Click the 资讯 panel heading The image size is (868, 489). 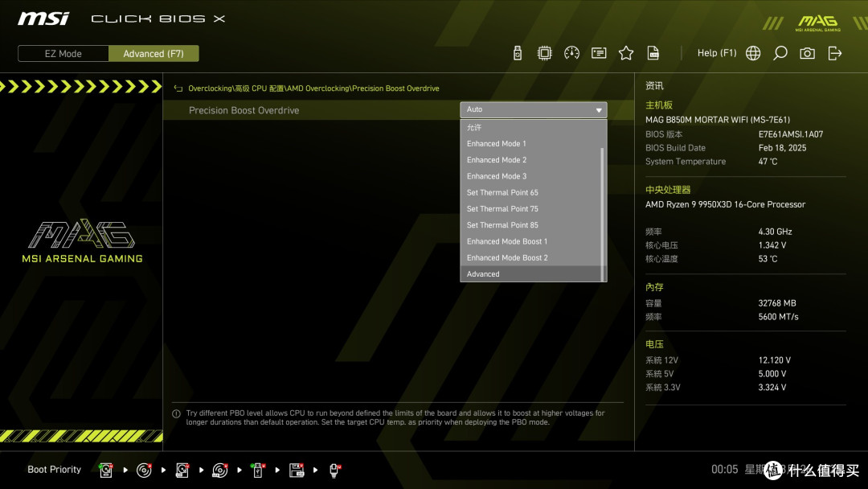[x=654, y=86]
